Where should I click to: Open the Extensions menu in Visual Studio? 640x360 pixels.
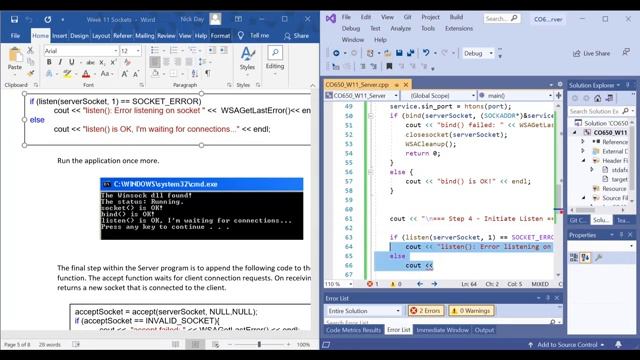[x=459, y=29]
